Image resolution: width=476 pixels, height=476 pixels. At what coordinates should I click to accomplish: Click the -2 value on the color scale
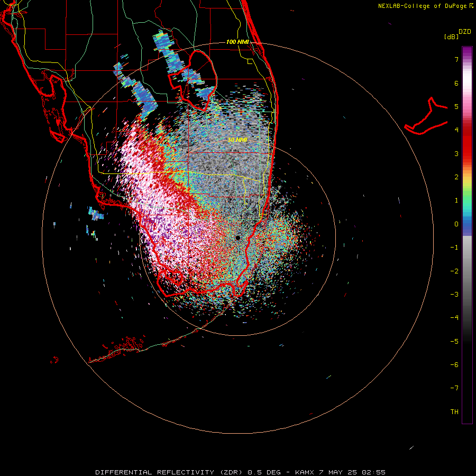tap(454, 271)
